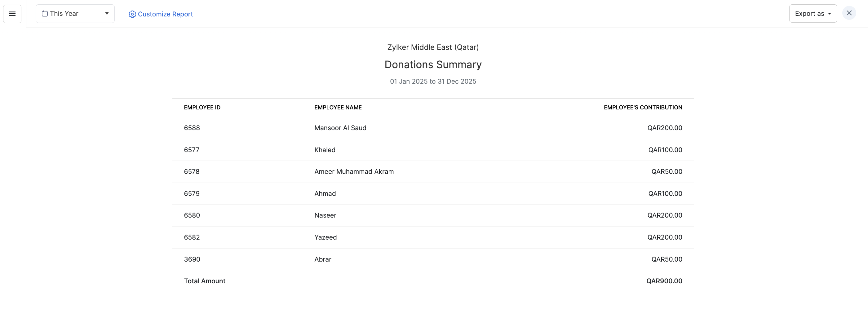Click Ameer Muhammad Akram's name
This screenshot has height=318, width=868.
[x=354, y=172]
